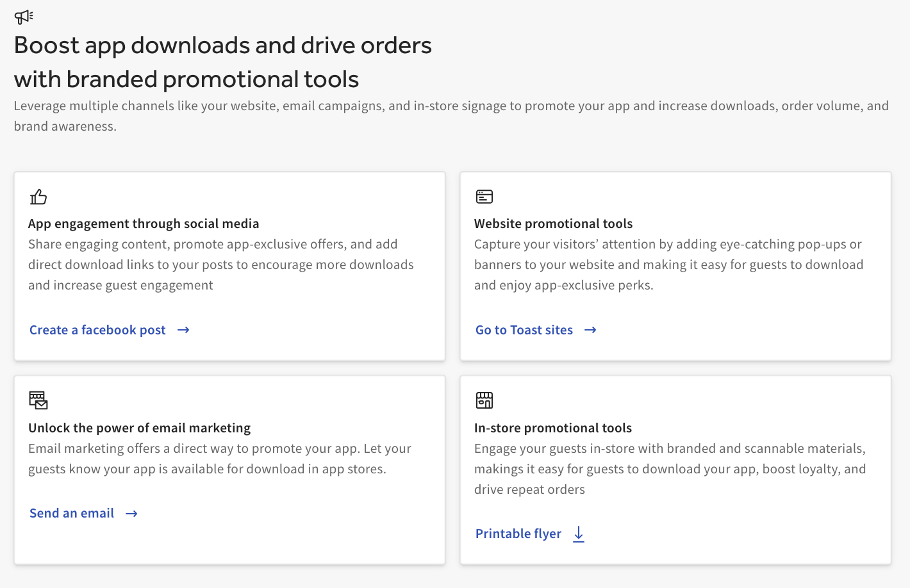Select the Send an email link
910x588 pixels.
coord(72,514)
